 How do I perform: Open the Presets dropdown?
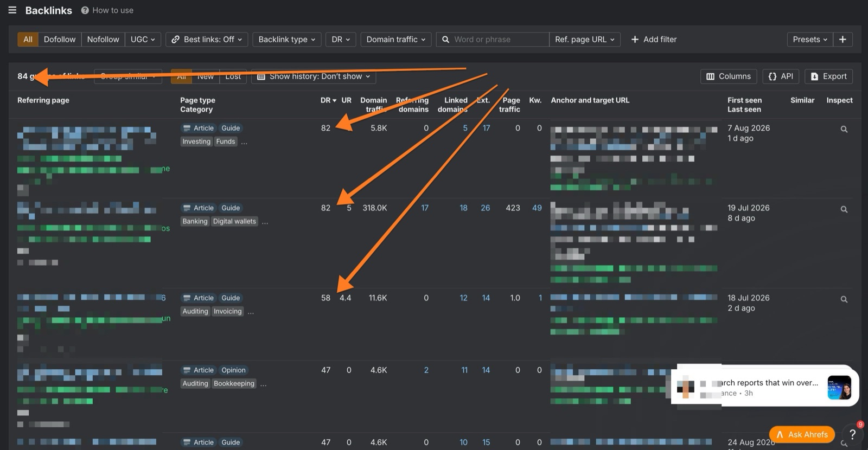(809, 40)
